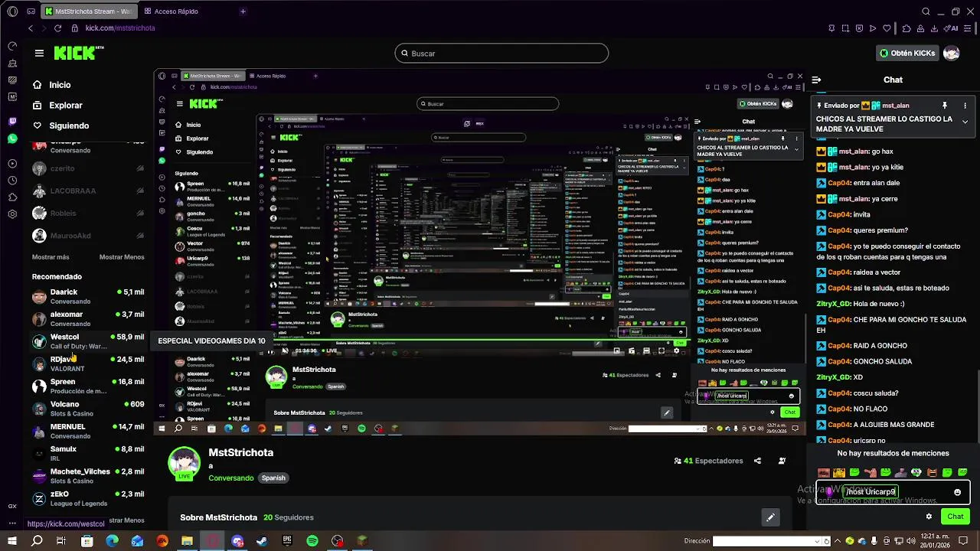Click the site padlock security icon
This screenshot has width=980, height=551.
coord(75,28)
